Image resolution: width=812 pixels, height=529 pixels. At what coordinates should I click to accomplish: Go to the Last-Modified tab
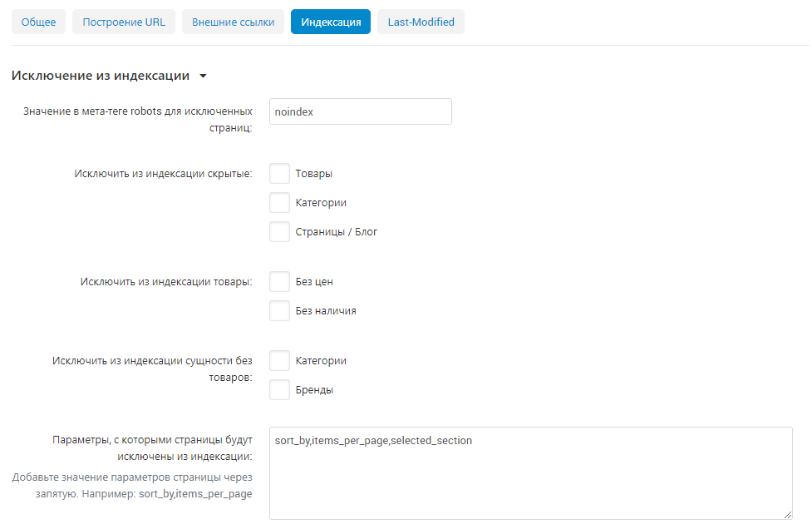coord(421,22)
